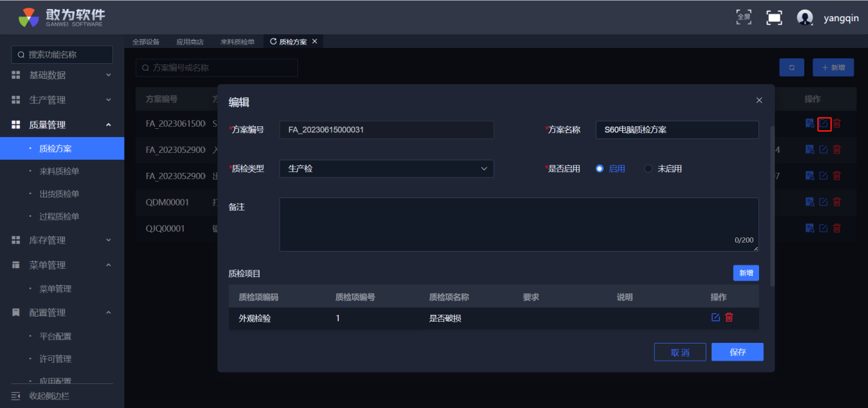Click the dialog's vertical scrollbar
The height and width of the screenshot is (408, 868).
click(773, 206)
